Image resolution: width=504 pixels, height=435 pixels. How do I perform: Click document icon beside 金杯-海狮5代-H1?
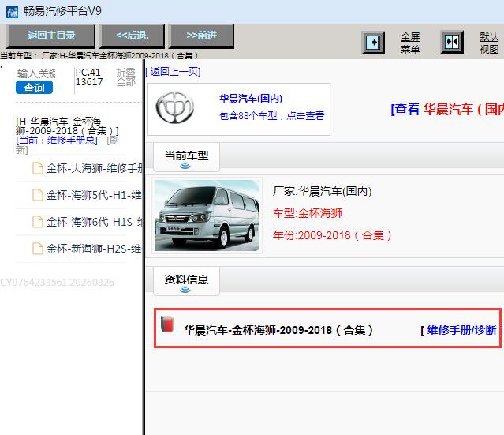click(38, 195)
